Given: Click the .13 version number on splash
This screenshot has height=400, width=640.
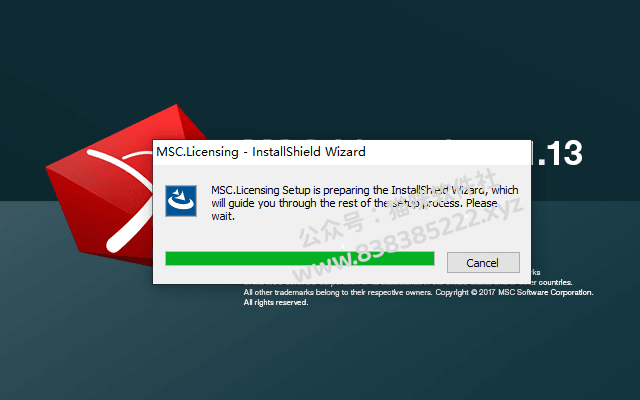Looking at the screenshot, I should coord(558,153).
